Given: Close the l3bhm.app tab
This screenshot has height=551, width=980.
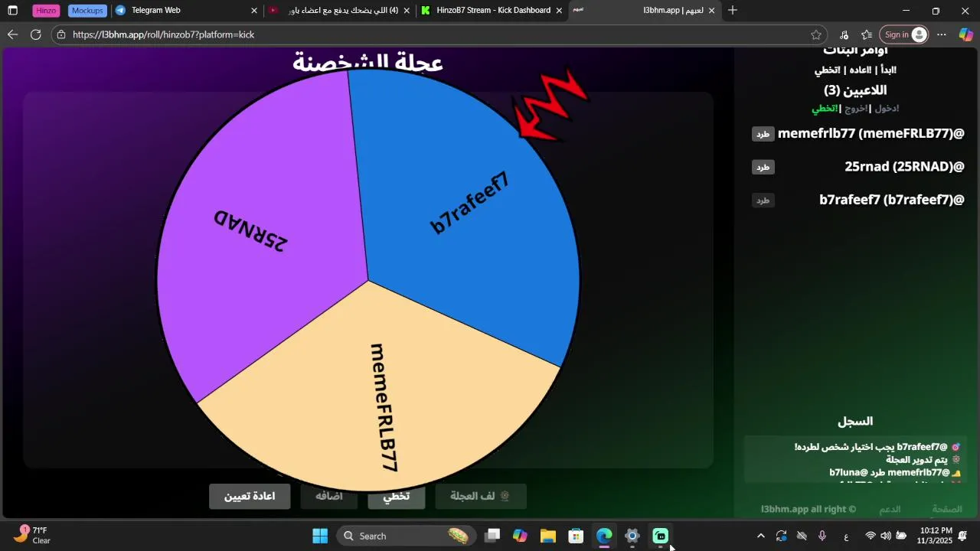Looking at the screenshot, I should coord(711,11).
